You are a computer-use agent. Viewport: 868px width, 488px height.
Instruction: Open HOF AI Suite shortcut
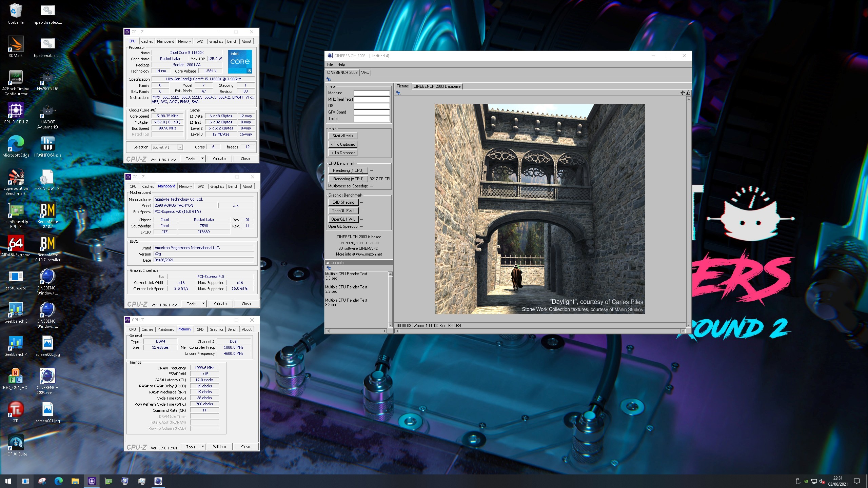(x=16, y=445)
